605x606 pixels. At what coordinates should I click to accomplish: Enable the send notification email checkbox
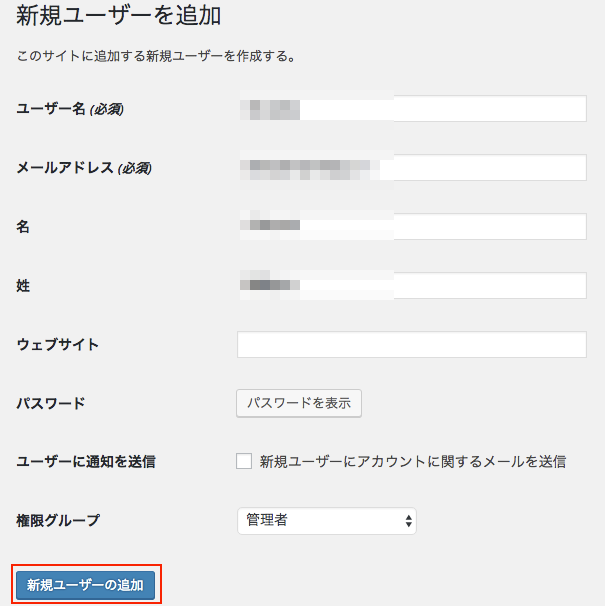(x=244, y=461)
